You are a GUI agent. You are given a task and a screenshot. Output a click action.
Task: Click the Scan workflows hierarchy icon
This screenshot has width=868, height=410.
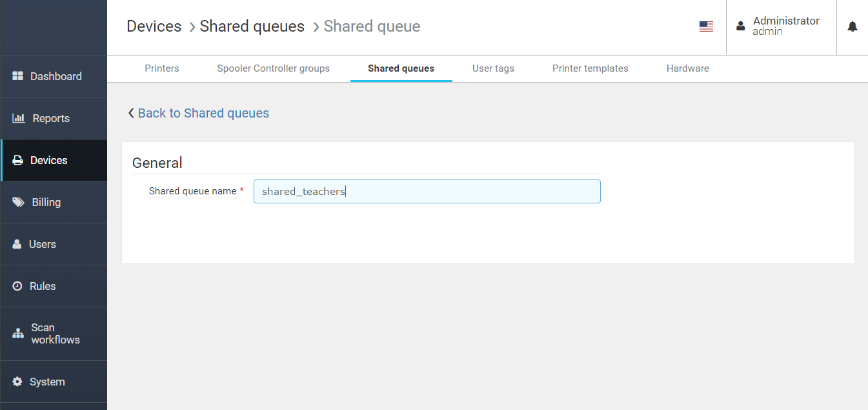[x=18, y=334]
